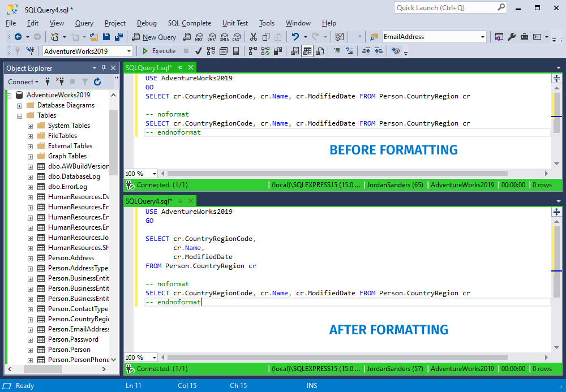The width and height of the screenshot is (566, 392).
Task: Close the Object Explorer panel
Action: (x=113, y=68)
